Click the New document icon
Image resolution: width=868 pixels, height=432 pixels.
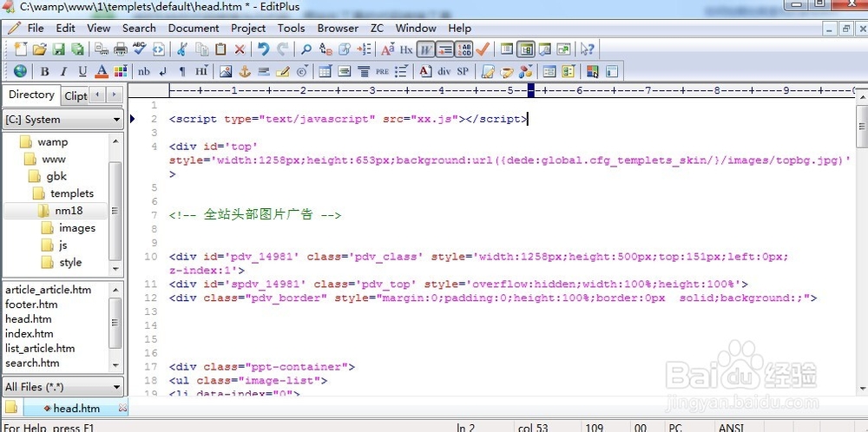[x=21, y=49]
